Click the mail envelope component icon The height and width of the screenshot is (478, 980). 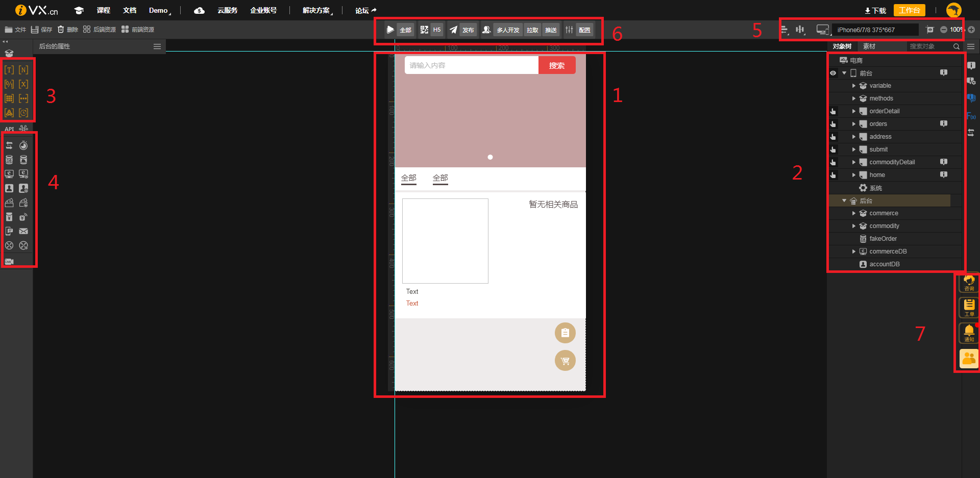pos(23,231)
